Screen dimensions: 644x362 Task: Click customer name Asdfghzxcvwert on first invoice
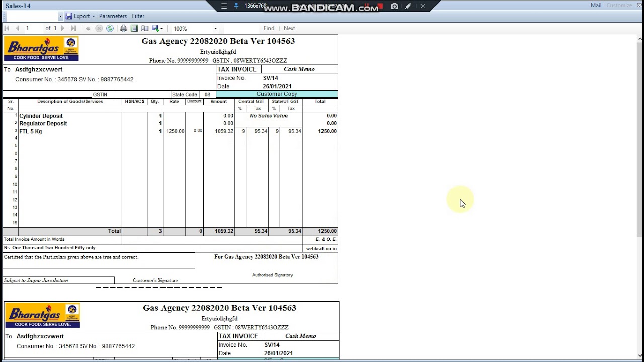pos(39,69)
